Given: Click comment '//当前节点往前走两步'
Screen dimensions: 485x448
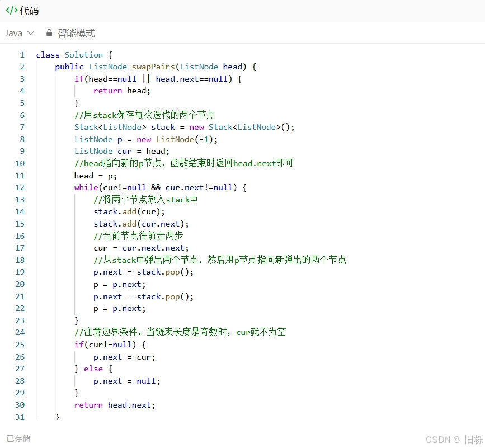Looking at the screenshot, I should (138, 236).
